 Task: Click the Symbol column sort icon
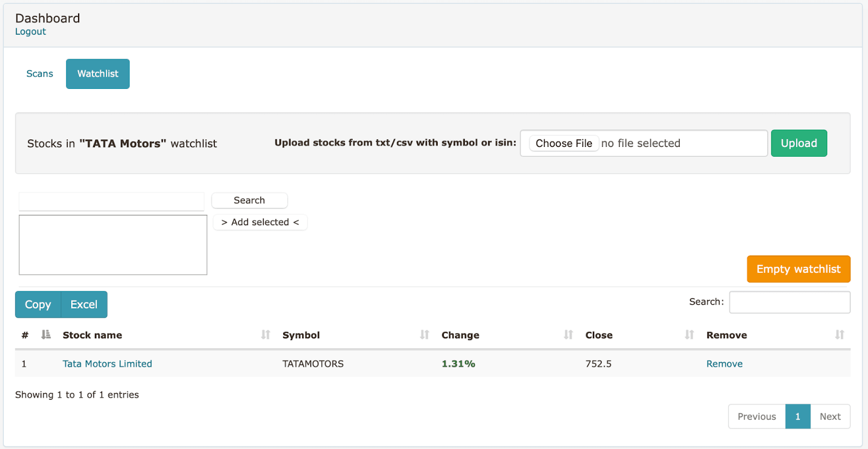tap(424, 335)
